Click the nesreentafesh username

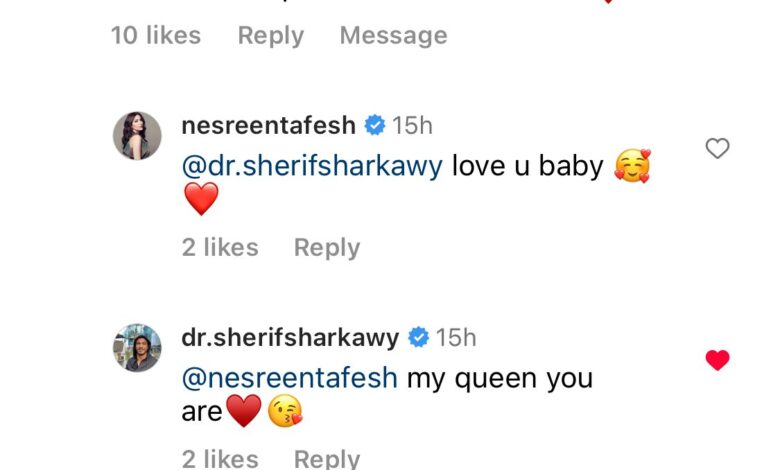268,125
